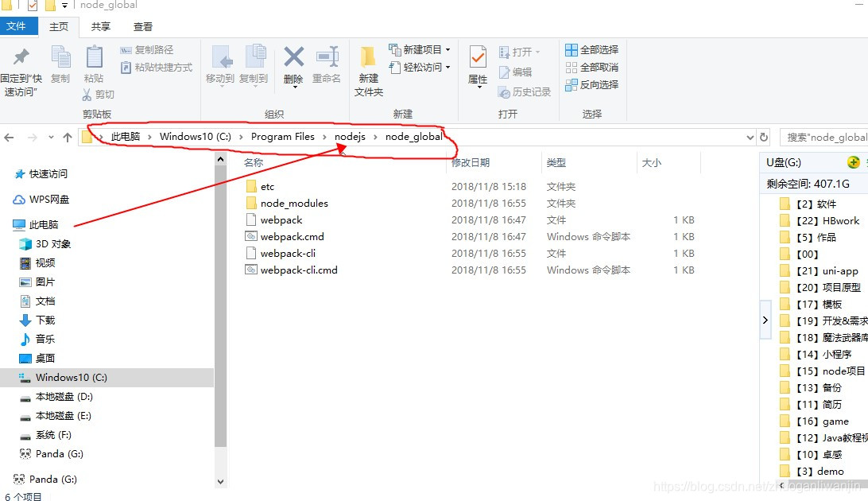Click navigation pane scroll down arrow
This screenshot has width=868, height=501.
click(220, 482)
